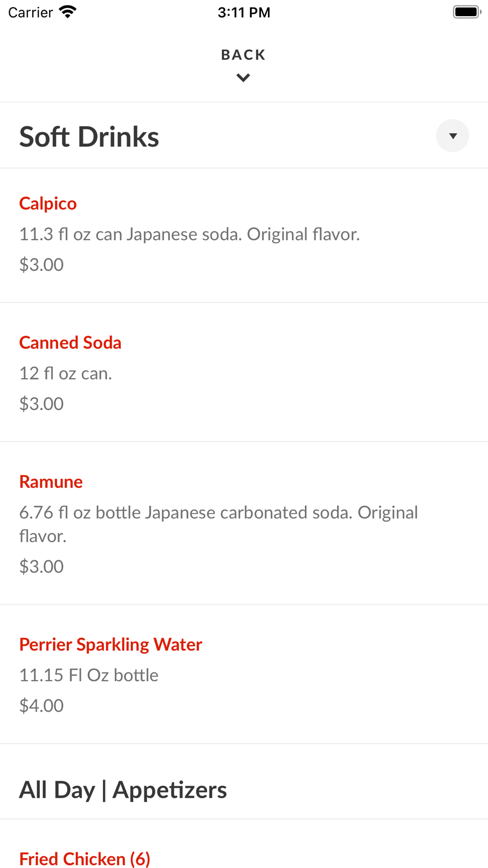
Task: Tap the Canned Soda $3.00 price
Action: click(x=41, y=404)
